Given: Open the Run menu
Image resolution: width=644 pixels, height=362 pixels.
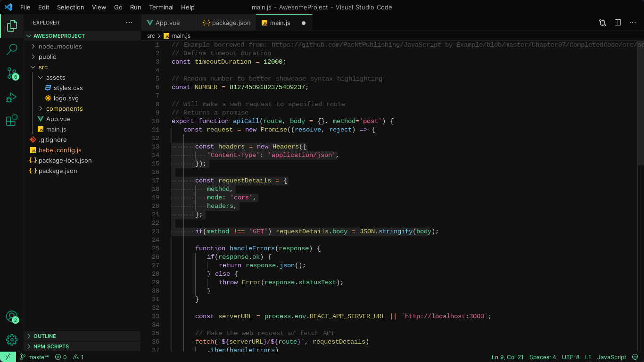Looking at the screenshot, I should pyautogui.click(x=136, y=7).
